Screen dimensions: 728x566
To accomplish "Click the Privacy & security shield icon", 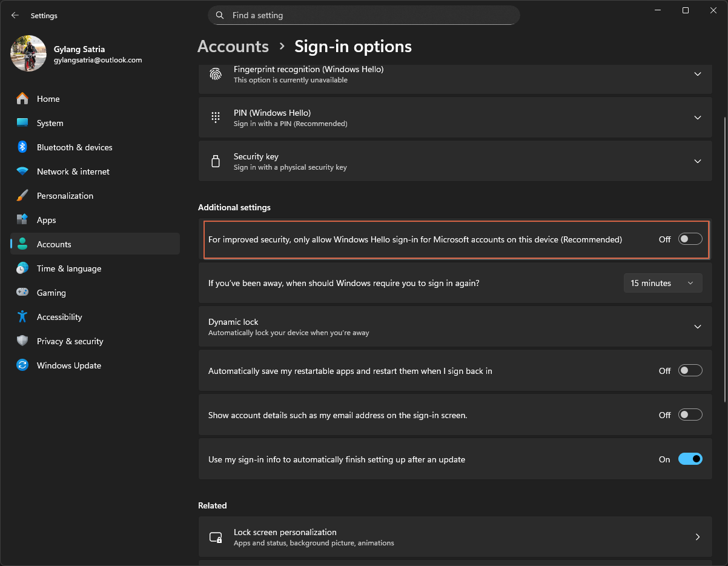I will pyautogui.click(x=22, y=341).
